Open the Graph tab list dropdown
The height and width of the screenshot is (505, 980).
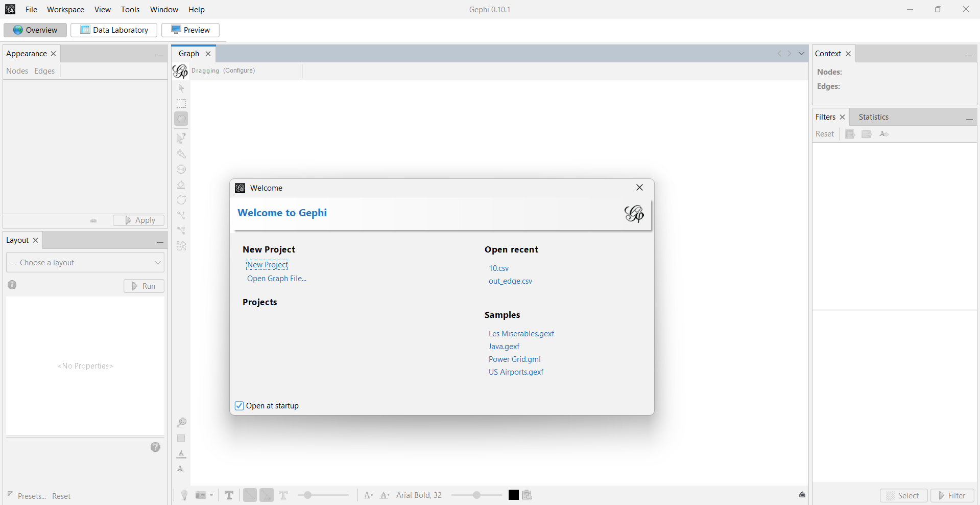pos(801,53)
